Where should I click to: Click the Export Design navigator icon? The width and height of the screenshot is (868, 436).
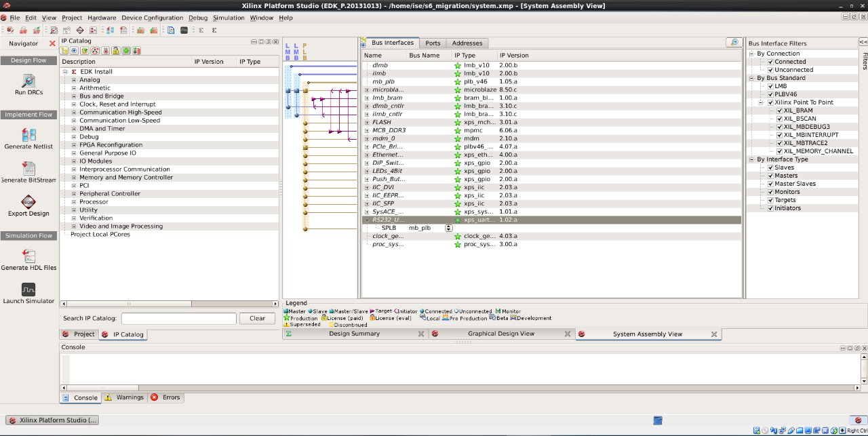point(28,202)
